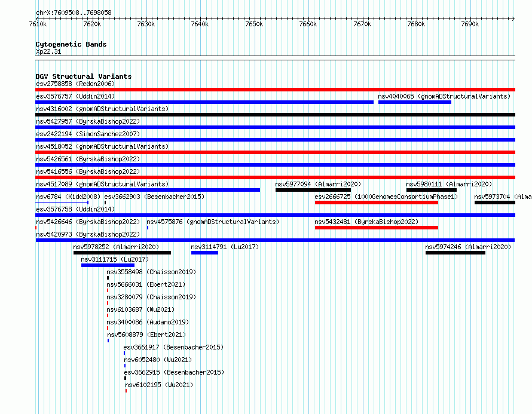Image resolution: width=532 pixels, height=414 pixels.
Task: Select the black nsv5974246 variant bar
Action: tap(455, 253)
